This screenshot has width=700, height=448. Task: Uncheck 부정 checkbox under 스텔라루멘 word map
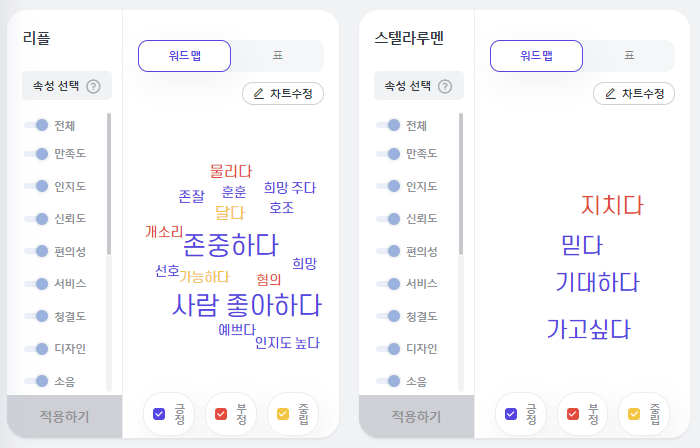tap(573, 414)
